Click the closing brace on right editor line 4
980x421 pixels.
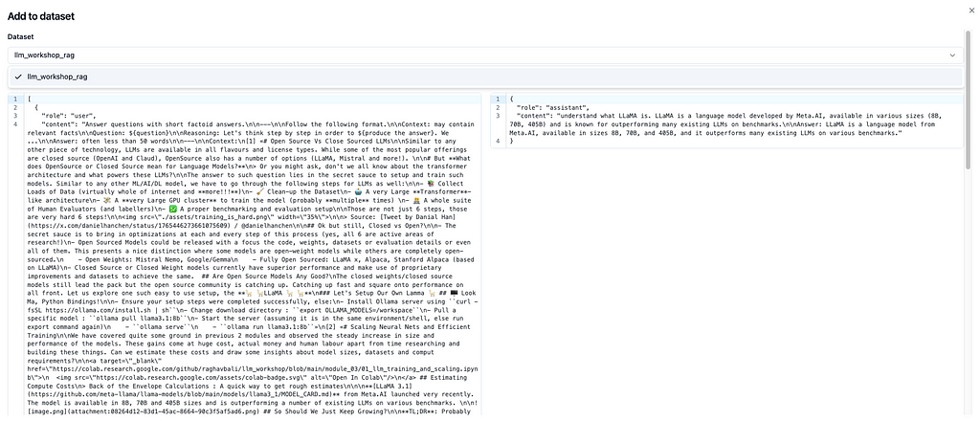click(511, 142)
